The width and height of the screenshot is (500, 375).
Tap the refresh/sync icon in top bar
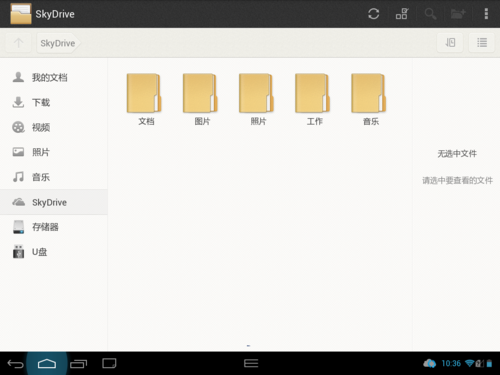tap(373, 14)
